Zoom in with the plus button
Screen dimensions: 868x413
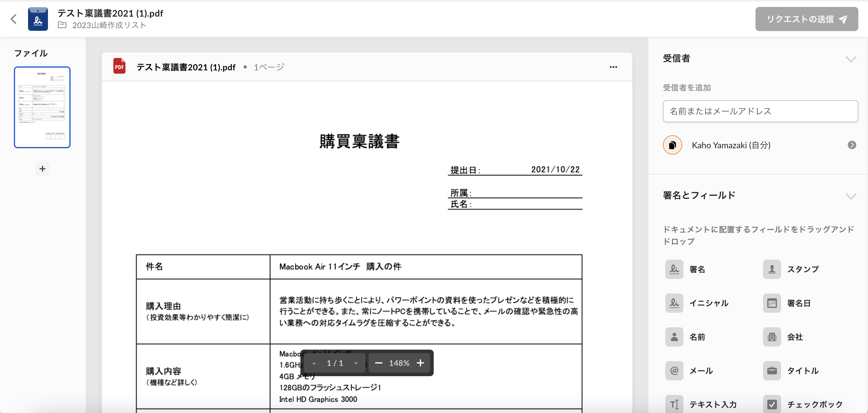tap(420, 363)
